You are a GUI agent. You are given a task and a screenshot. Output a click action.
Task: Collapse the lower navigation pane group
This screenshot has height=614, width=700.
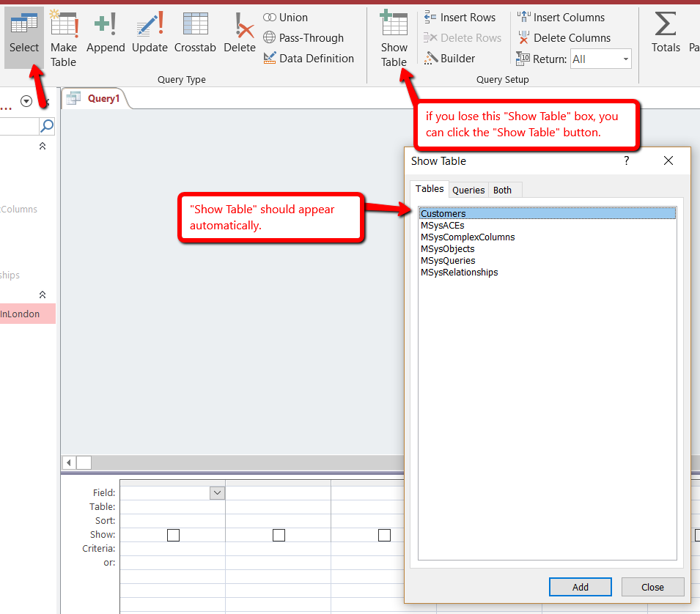43,295
